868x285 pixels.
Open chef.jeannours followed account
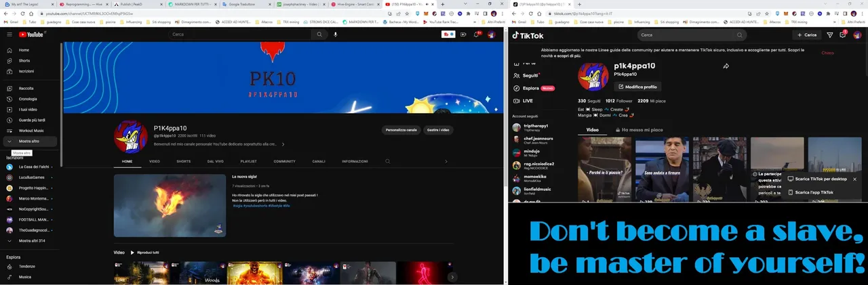[534, 140]
